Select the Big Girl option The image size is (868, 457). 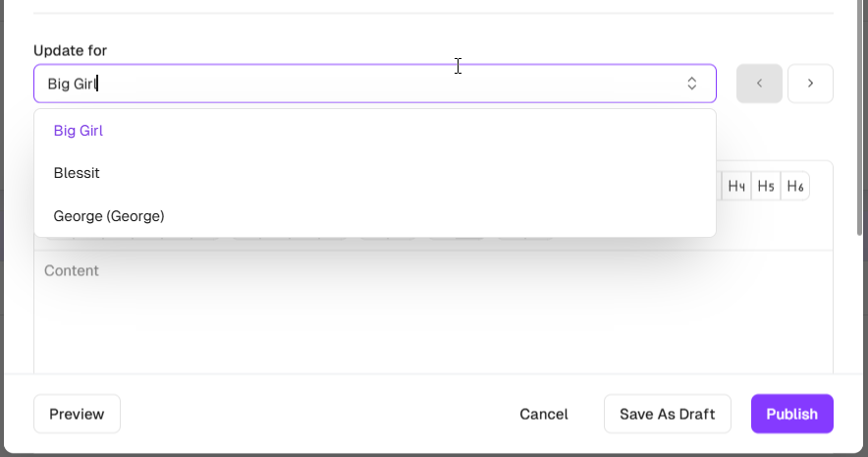pyautogui.click(x=79, y=131)
